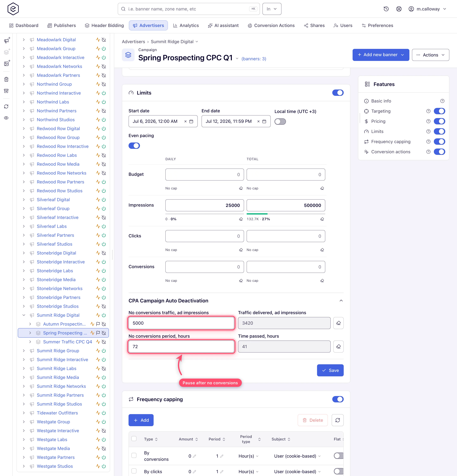457x476 pixels.
Task: Open the Conversion Actions tab
Action: pyautogui.click(x=271, y=26)
